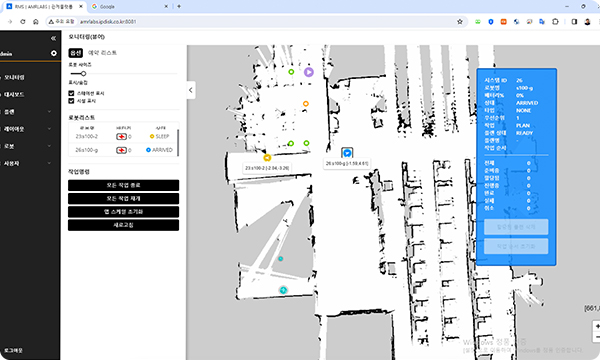Viewport: 600px width, 360px height.
Task: Toggle the 시설 표시 checkbox
Action: [x=71, y=101]
